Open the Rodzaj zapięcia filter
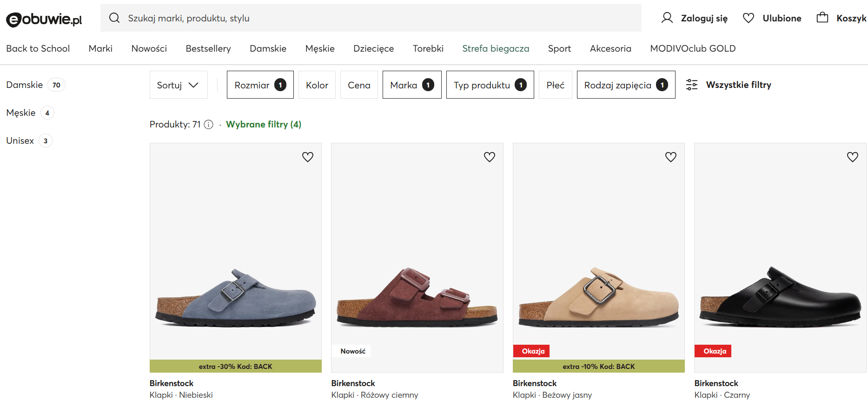 pos(626,85)
